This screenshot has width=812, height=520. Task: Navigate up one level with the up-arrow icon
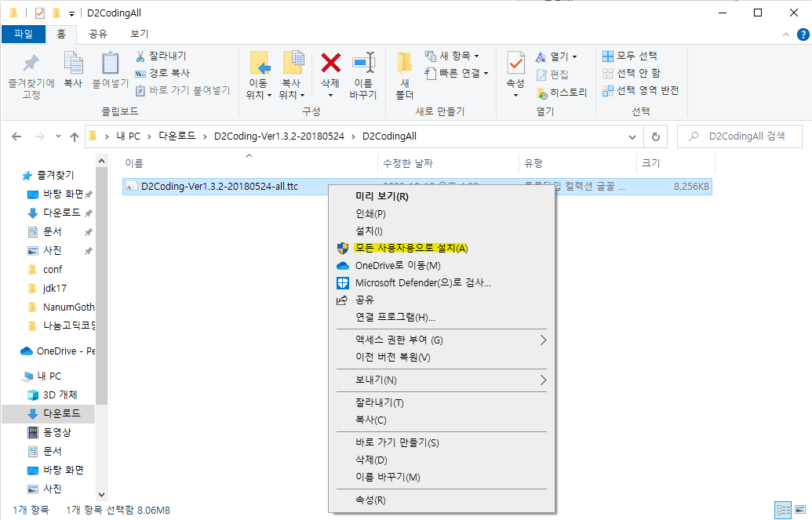point(73,136)
